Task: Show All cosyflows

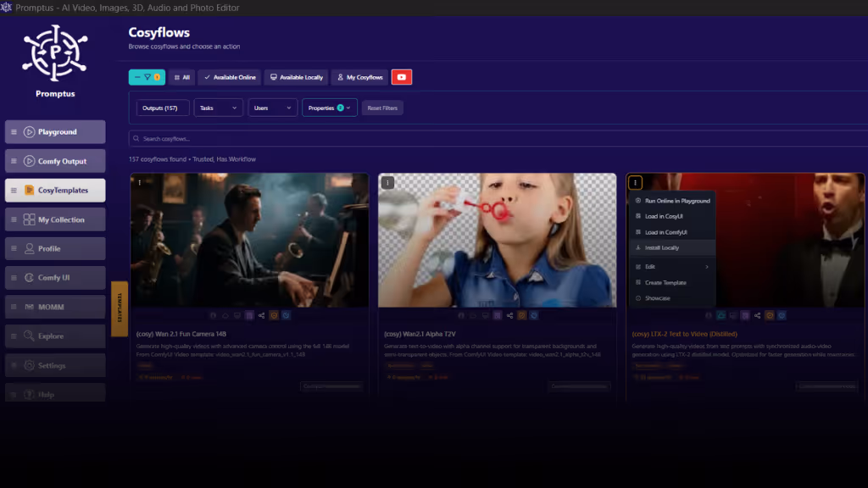Action: click(x=181, y=77)
